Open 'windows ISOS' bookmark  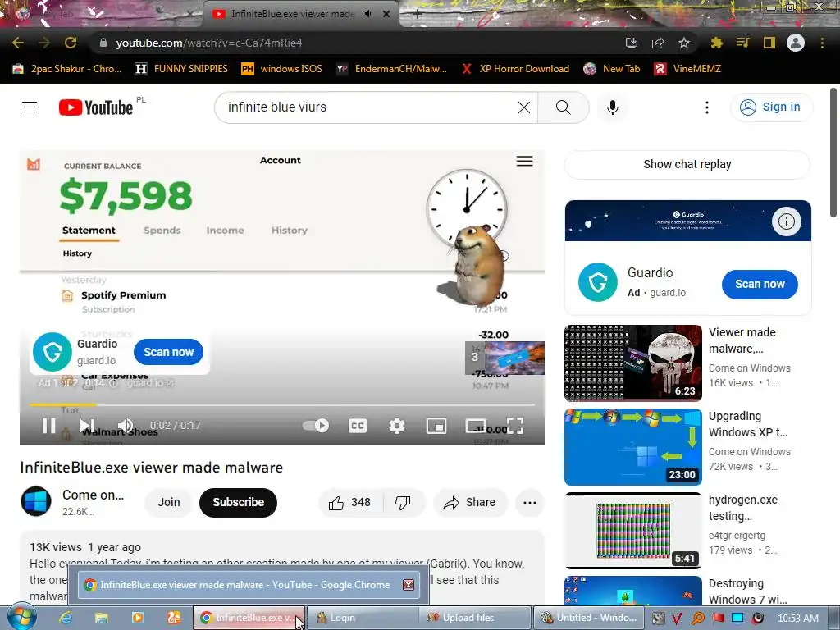pyautogui.click(x=282, y=69)
